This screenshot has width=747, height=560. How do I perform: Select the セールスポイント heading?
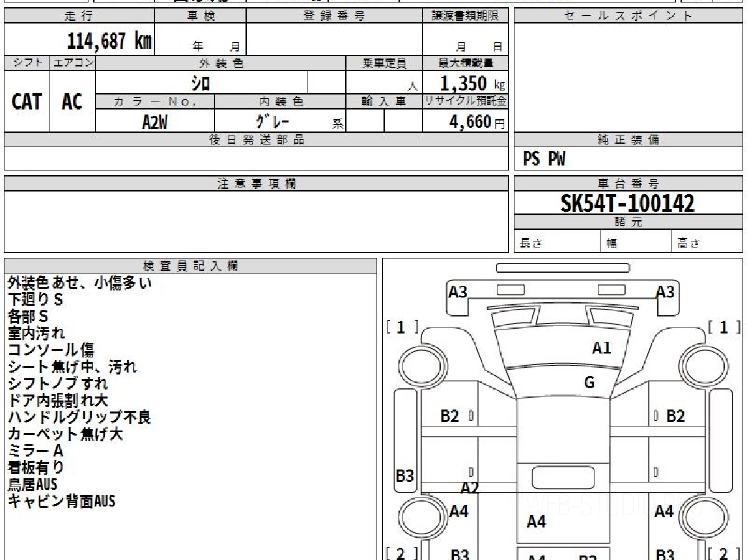tap(628, 16)
